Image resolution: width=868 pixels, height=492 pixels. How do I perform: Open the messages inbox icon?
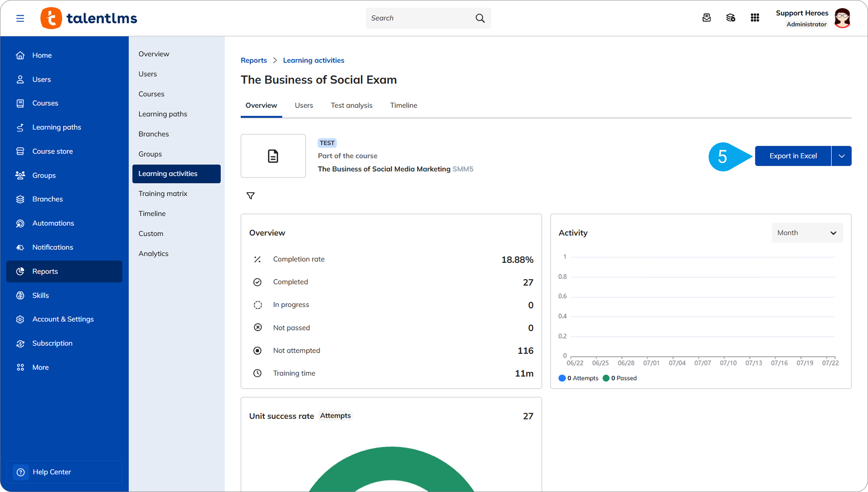[x=707, y=18]
